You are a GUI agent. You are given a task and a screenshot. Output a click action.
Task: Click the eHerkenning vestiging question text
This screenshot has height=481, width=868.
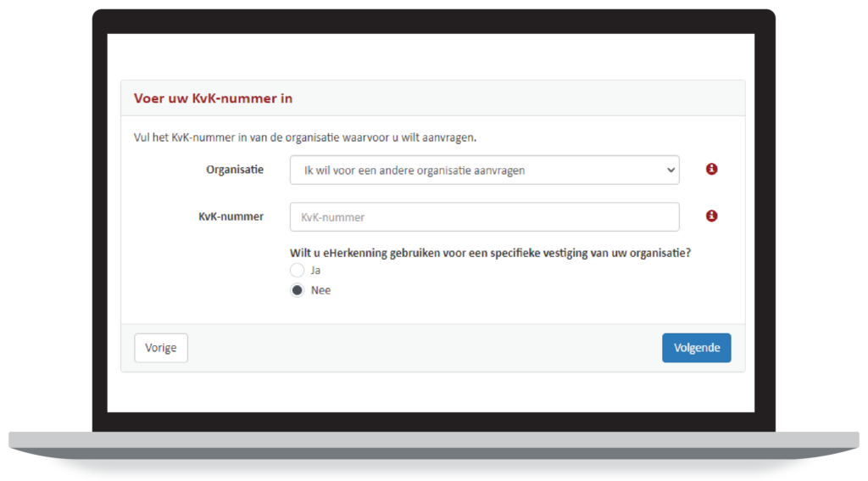(x=491, y=253)
